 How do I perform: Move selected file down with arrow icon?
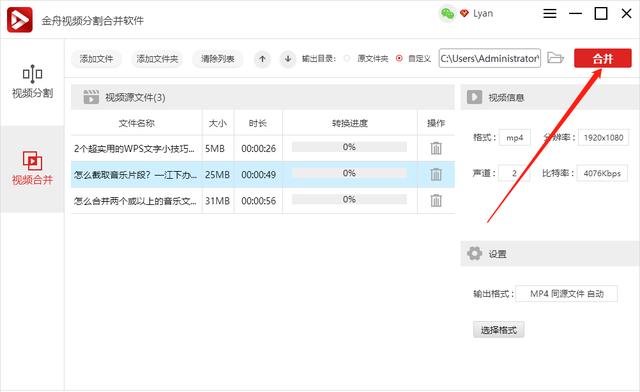click(288, 59)
